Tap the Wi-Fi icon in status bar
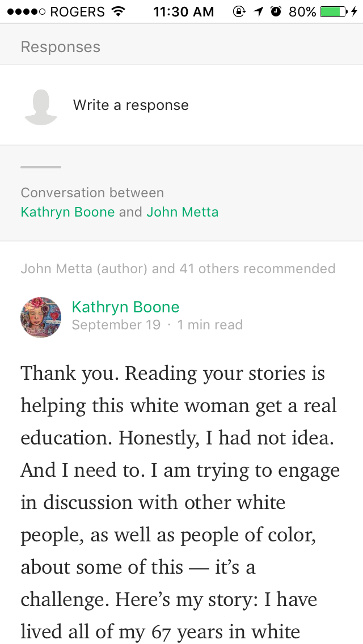 [x=119, y=11]
